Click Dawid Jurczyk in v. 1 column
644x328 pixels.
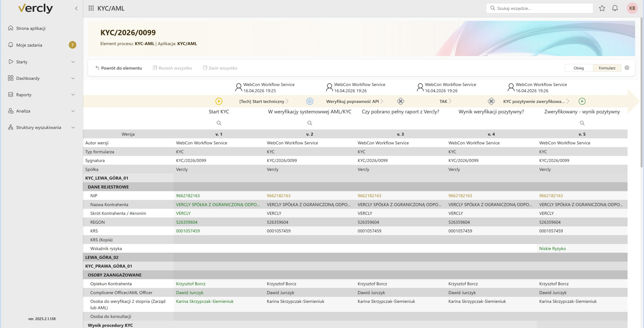(190, 293)
